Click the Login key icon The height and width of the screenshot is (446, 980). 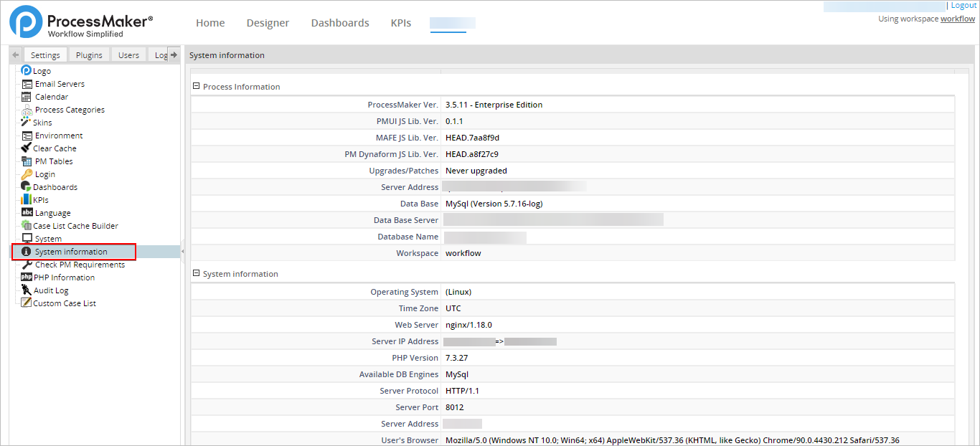coord(27,174)
